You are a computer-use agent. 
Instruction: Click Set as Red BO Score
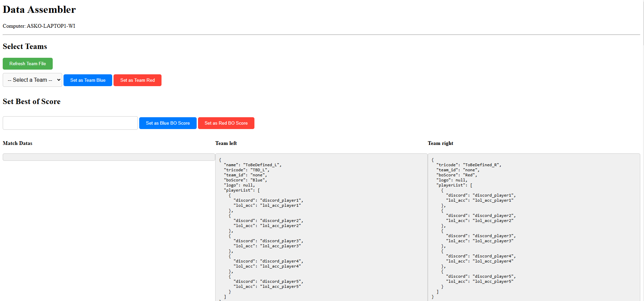(226, 123)
